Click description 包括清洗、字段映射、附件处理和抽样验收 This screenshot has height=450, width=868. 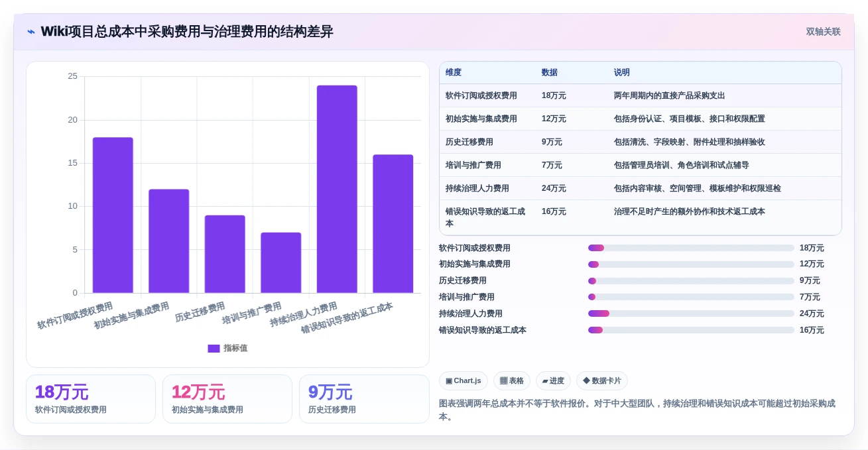click(690, 142)
